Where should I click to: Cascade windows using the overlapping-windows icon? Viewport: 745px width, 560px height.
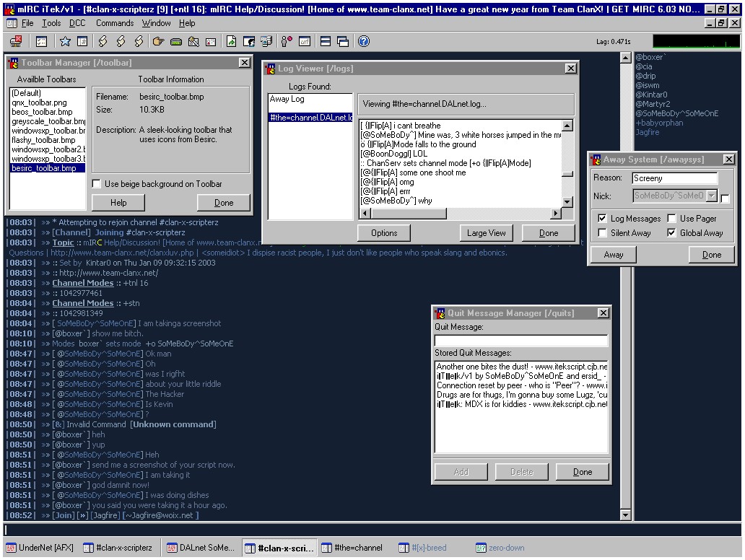(343, 42)
